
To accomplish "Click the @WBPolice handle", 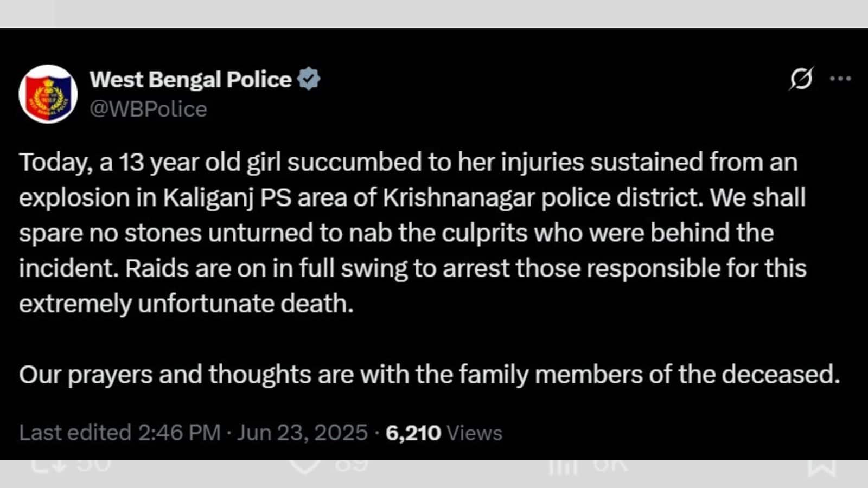I will [x=148, y=109].
